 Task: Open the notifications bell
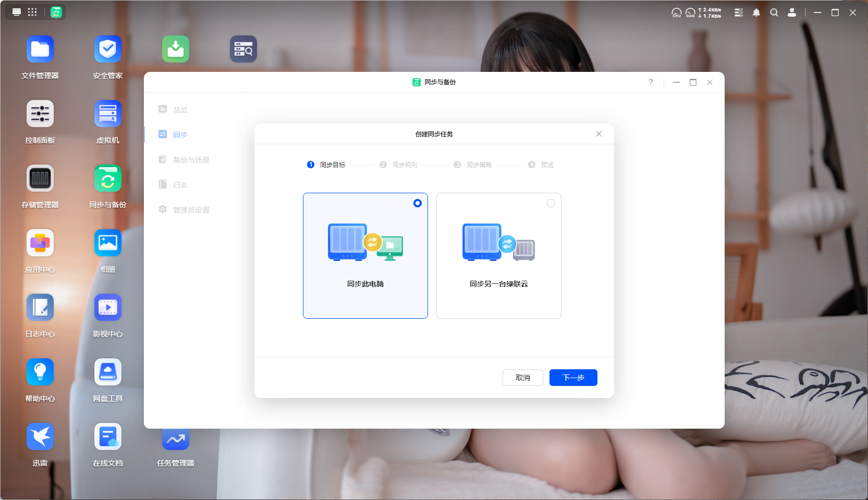point(756,12)
